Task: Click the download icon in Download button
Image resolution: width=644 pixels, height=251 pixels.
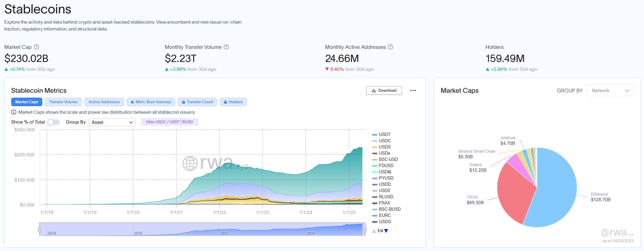Action: (374, 90)
